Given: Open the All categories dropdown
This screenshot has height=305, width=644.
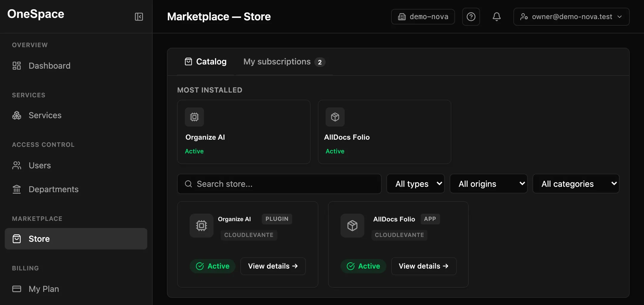Looking at the screenshot, I should pyautogui.click(x=576, y=184).
